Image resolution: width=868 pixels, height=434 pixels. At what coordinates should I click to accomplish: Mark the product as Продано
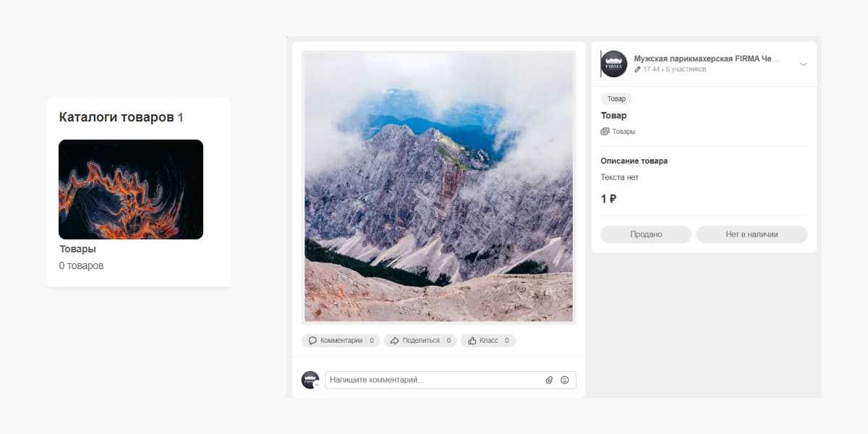646,234
